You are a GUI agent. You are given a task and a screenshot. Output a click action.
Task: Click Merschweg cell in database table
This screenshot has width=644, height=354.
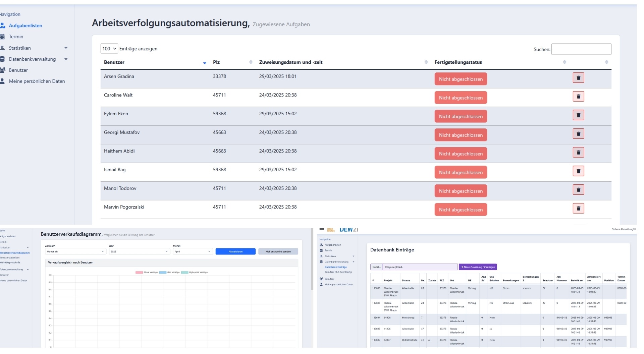click(408, 317)
